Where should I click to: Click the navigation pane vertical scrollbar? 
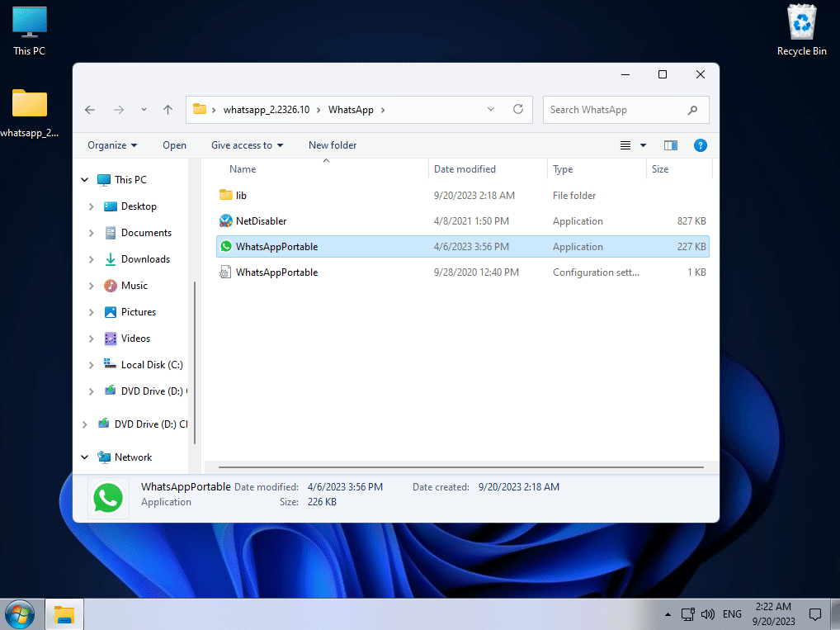pyautogui.click(x=195, y=362)
